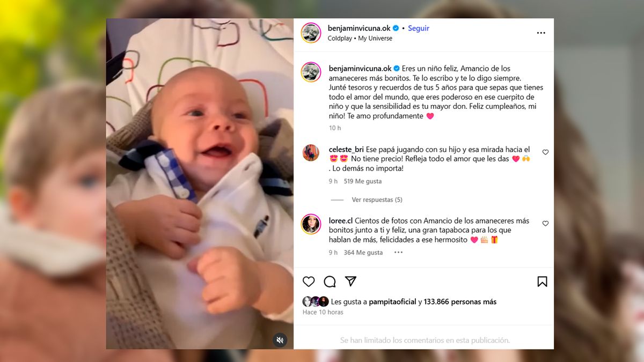
Task: Follow the account with Seguir
Action: point(419,28)
